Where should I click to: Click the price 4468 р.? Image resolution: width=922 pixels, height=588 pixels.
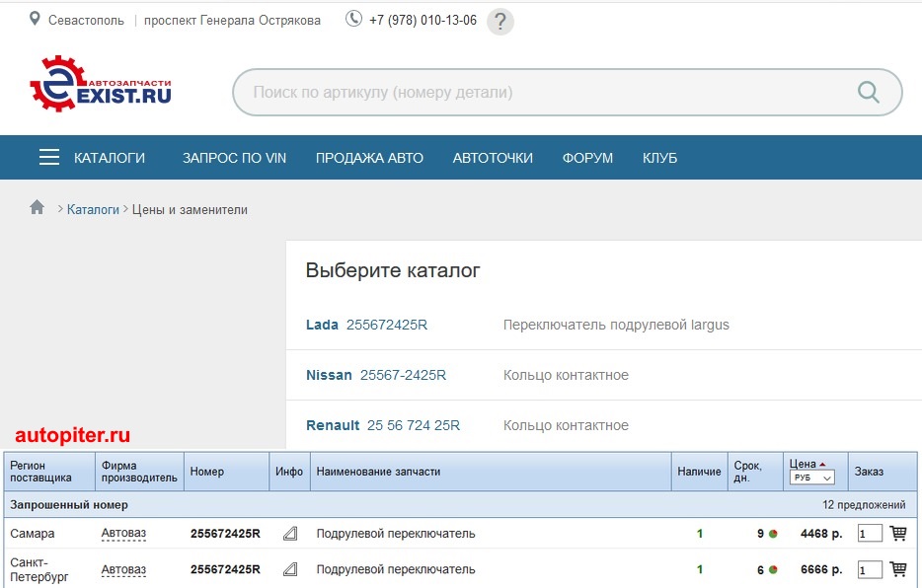coord(821,534)
